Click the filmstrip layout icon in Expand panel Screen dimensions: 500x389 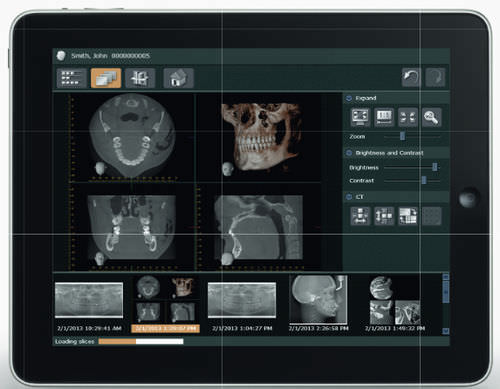pyautogui.click(x=384, y=117)
